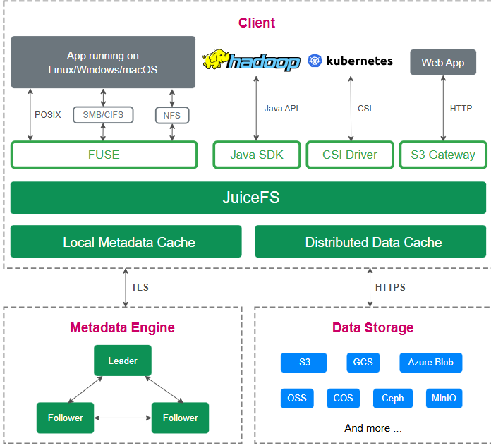Click the CSI Driver block
This screenshot has width=491, height=448.
(x=350, y=155)
